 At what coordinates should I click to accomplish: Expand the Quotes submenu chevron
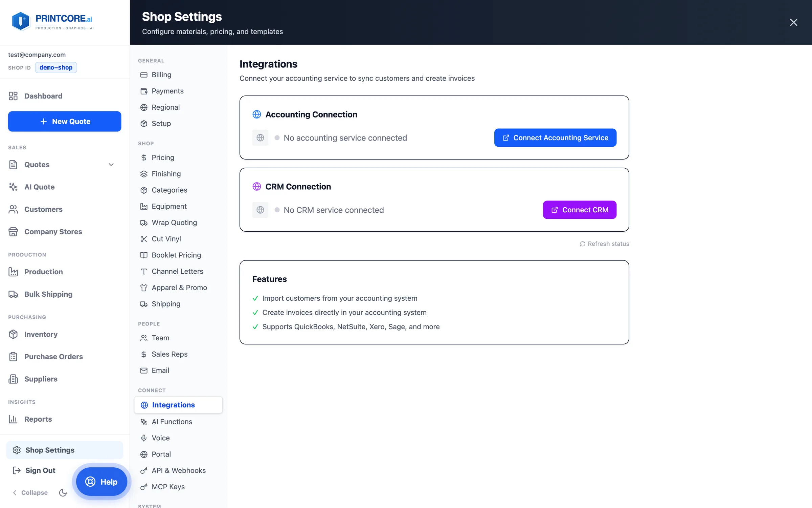pyautogui.click(x=111, y=165)
